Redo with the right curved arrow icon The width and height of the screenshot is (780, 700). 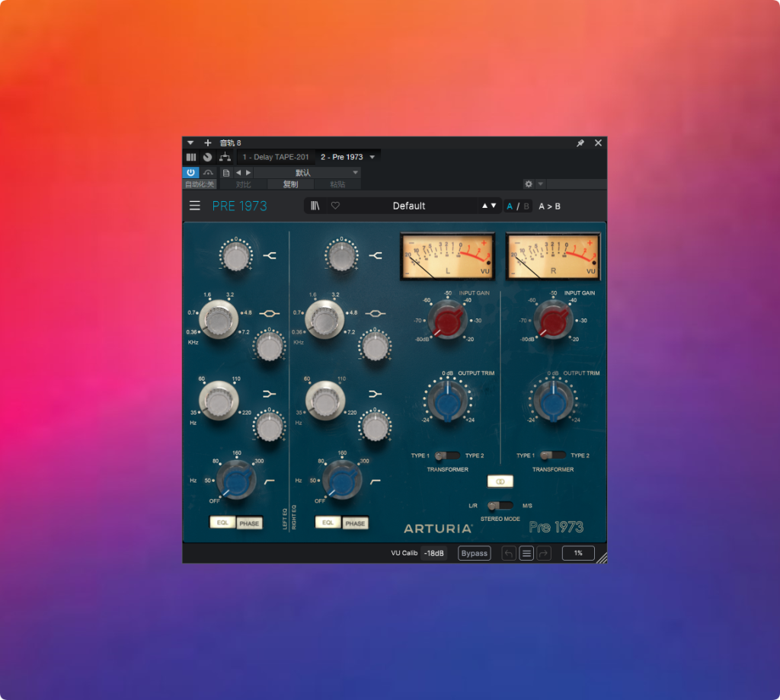click(x=544, y=553)
